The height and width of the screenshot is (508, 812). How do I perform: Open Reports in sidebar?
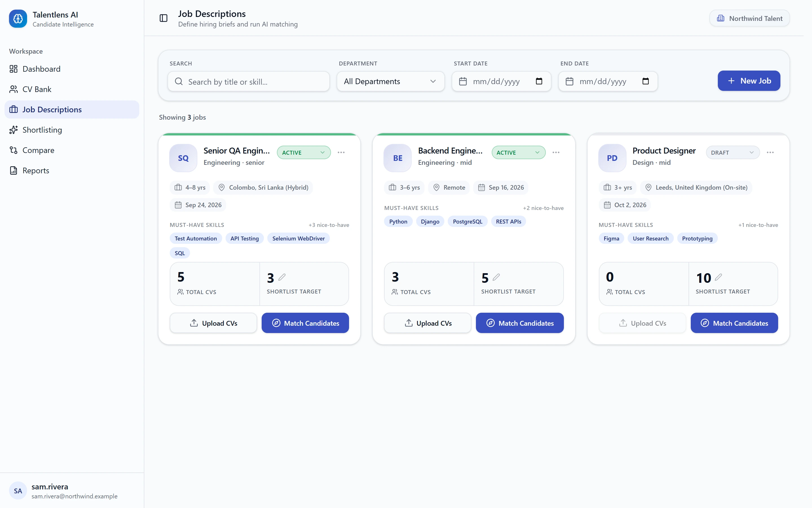[x=72, y=171]
